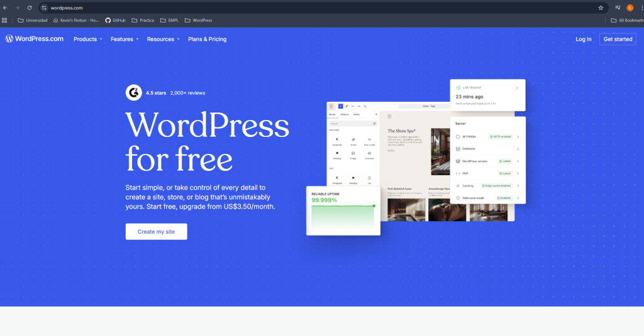This screenshot has width=644, height=336.
Task: Click the Log in link
Action: 583,39
